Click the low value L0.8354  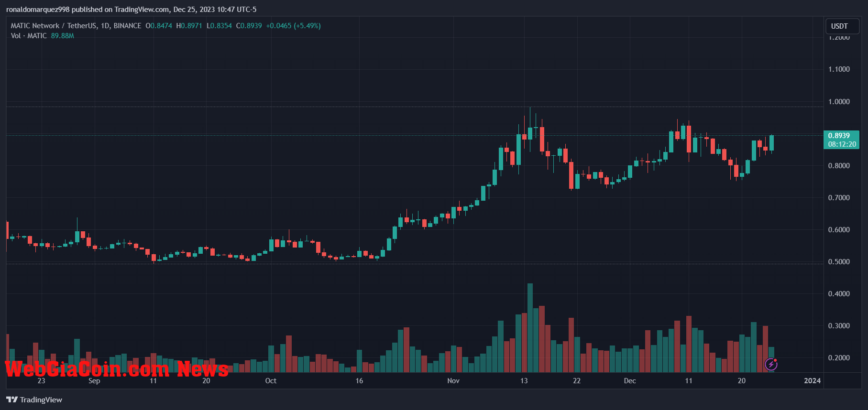pyautogui.click(x=219, y=26)
